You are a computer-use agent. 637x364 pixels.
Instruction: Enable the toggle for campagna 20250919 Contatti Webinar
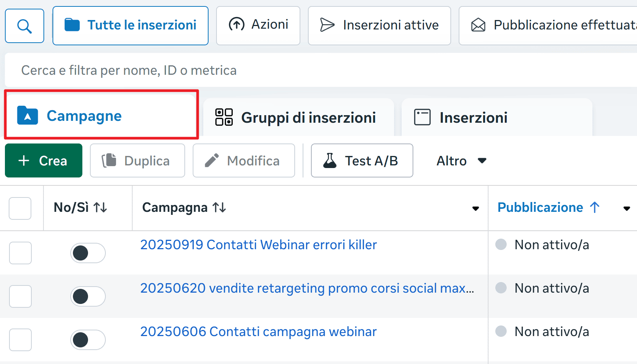pos(88,253)
